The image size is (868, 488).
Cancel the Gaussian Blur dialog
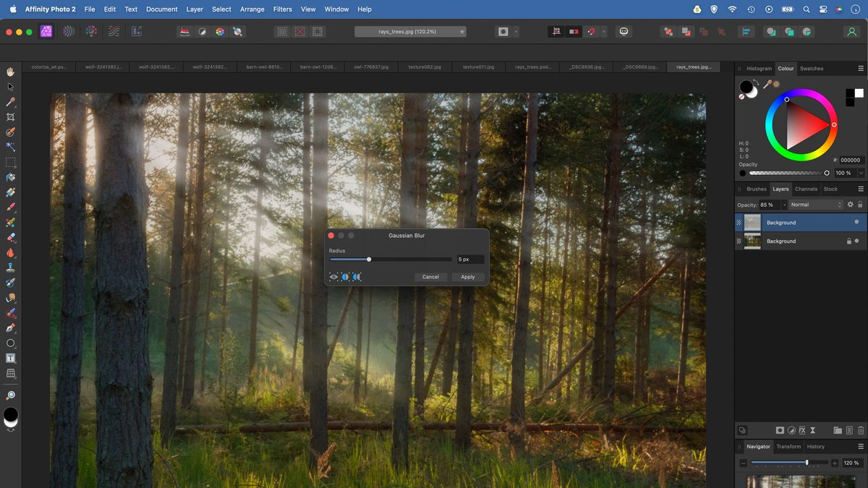pos(430,276)
